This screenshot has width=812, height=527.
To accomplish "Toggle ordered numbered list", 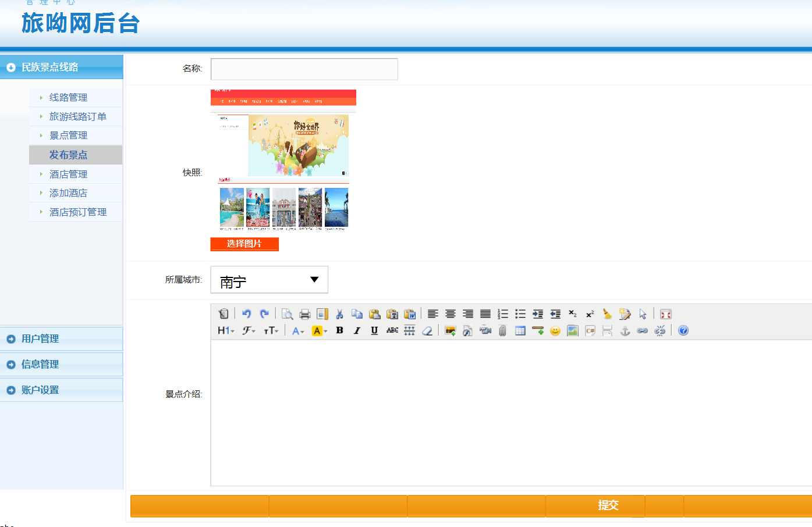I will click(x=503, y=314).
